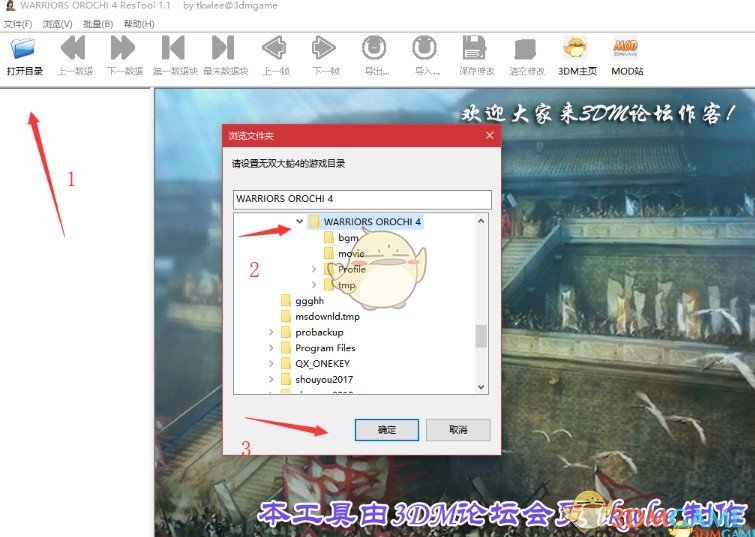Expand the tmp folder node

tap(314, 285)
